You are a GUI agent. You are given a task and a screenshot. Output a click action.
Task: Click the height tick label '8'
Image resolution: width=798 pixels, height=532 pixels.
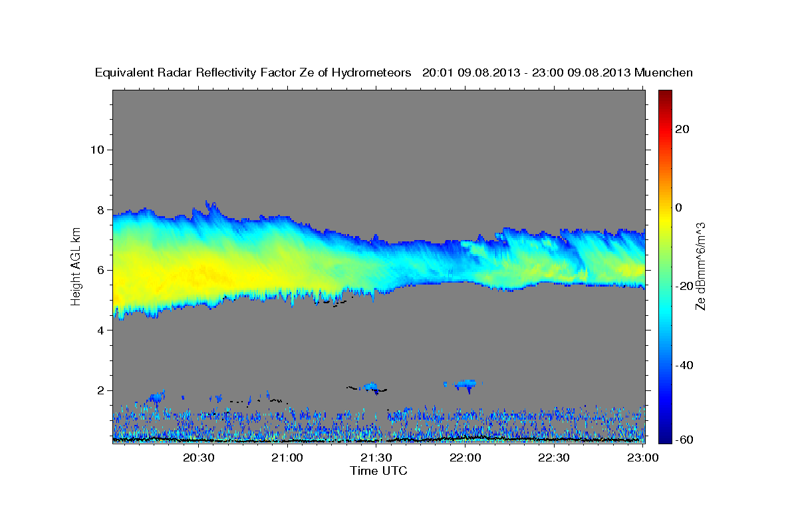(x=100, y=209)
